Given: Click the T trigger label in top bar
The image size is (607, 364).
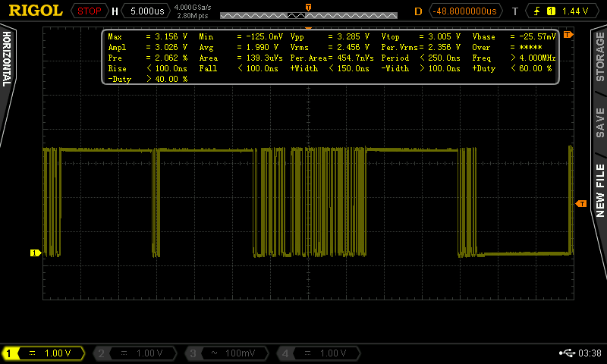Looking at the screenshot, I should 515,11.
